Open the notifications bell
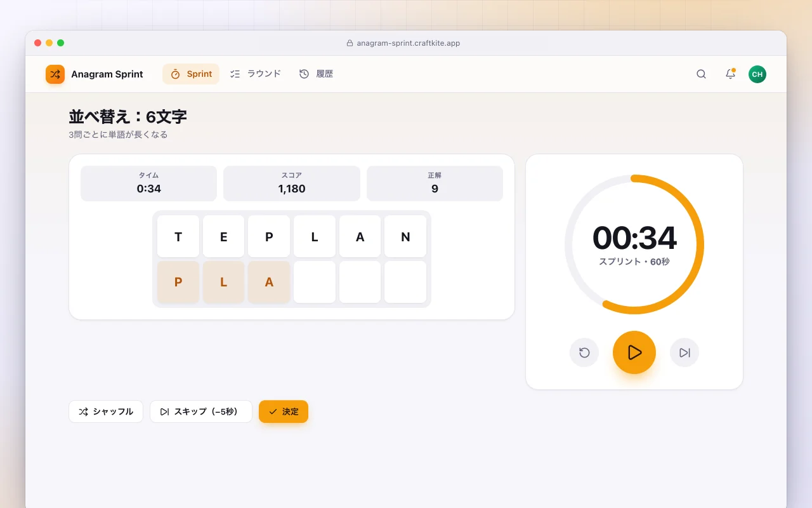Image resolution: width=812 pixels, height=508 pixels. tap(730, 74)
